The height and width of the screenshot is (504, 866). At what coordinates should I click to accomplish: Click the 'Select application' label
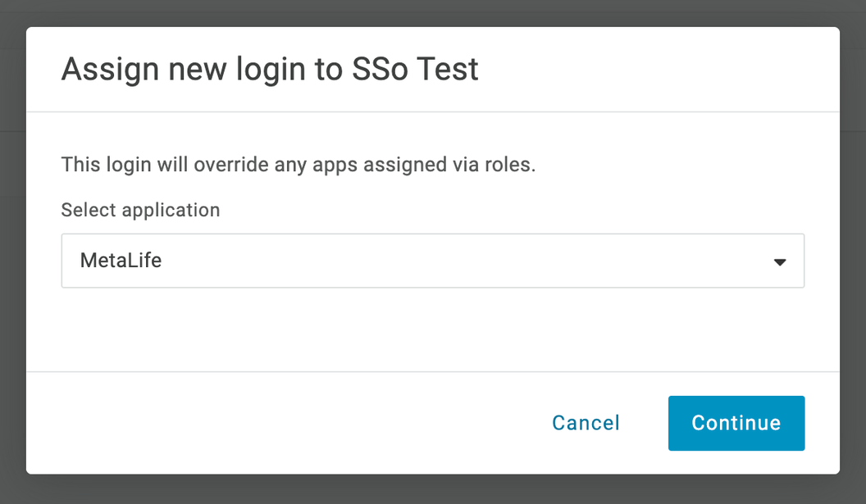(140, 211)
